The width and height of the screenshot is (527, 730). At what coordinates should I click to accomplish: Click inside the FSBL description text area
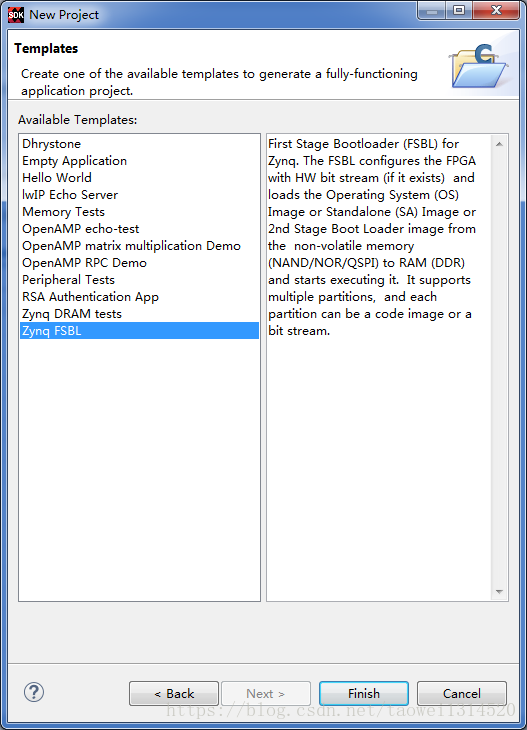pyautogui.click(x=379, y=367)
